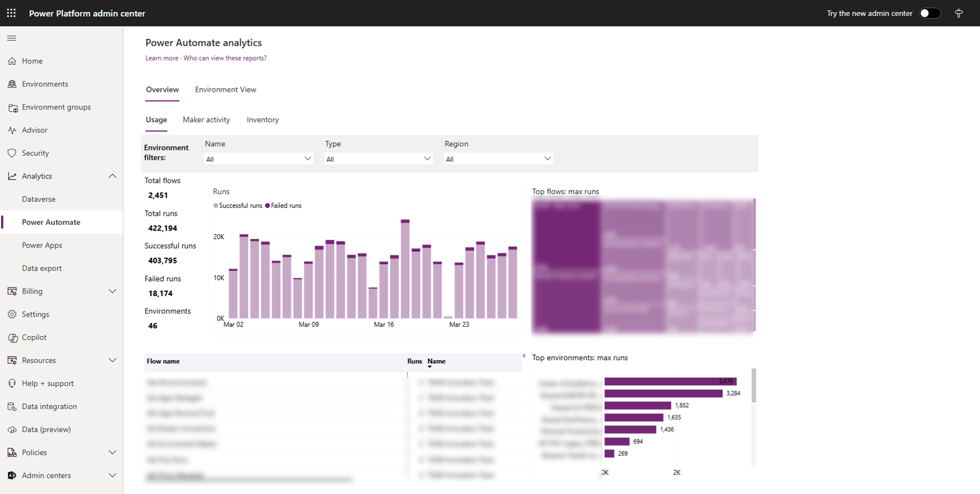Image resolution: width=980 pixels, height=494 pixels.
Task: Open the Type environment filter dropdown
Action: coord(378,159)
